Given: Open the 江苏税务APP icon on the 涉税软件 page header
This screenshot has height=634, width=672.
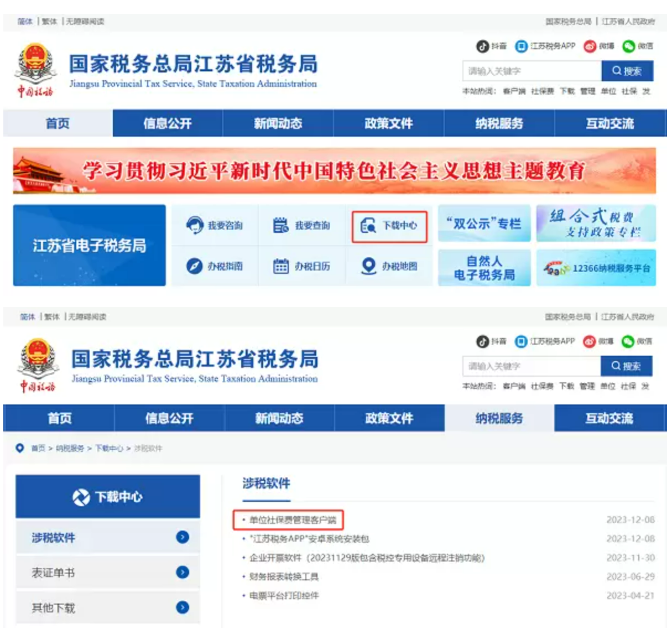Looking at the screenshot, I should [521, 341].
